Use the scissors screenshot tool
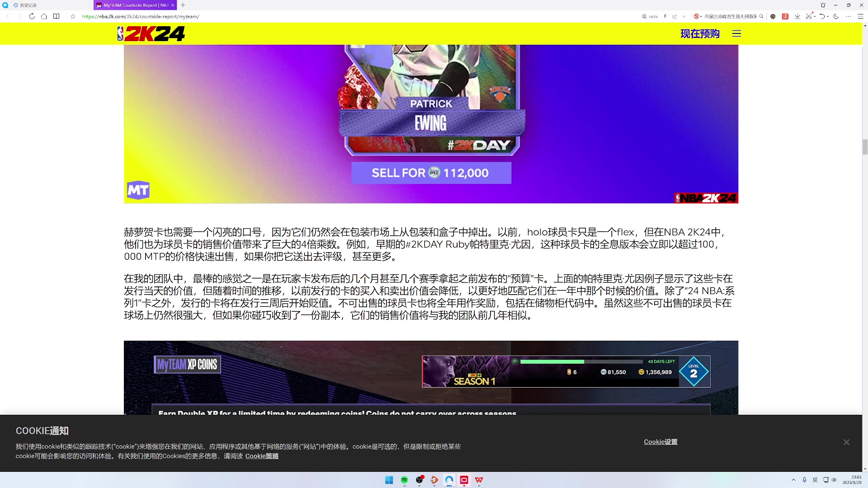 (809, 16)
